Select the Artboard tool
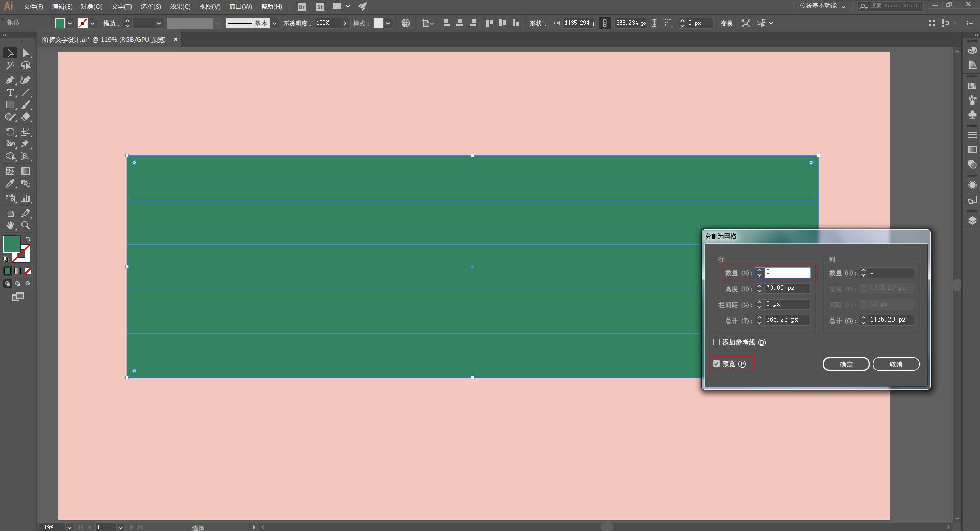980x531 pixels. tap(10, 213)
